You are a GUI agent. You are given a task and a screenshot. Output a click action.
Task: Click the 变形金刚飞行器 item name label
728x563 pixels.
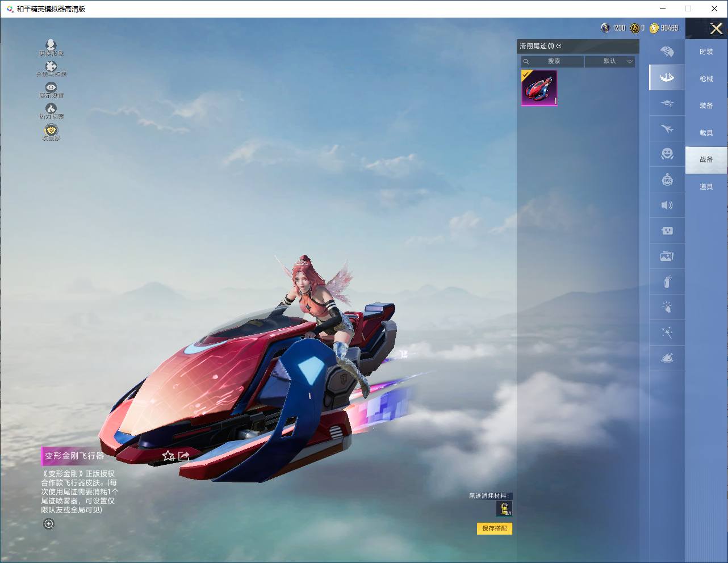click(74, 456)
